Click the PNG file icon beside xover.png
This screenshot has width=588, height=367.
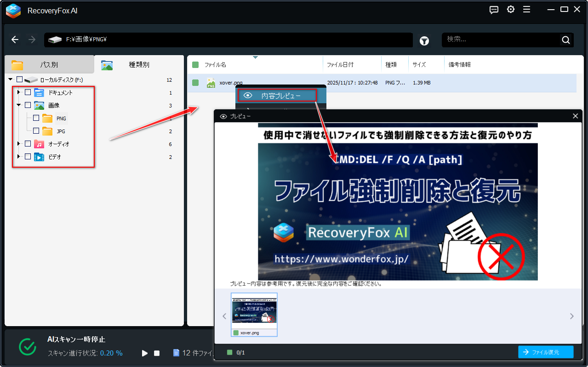[211, 83]
